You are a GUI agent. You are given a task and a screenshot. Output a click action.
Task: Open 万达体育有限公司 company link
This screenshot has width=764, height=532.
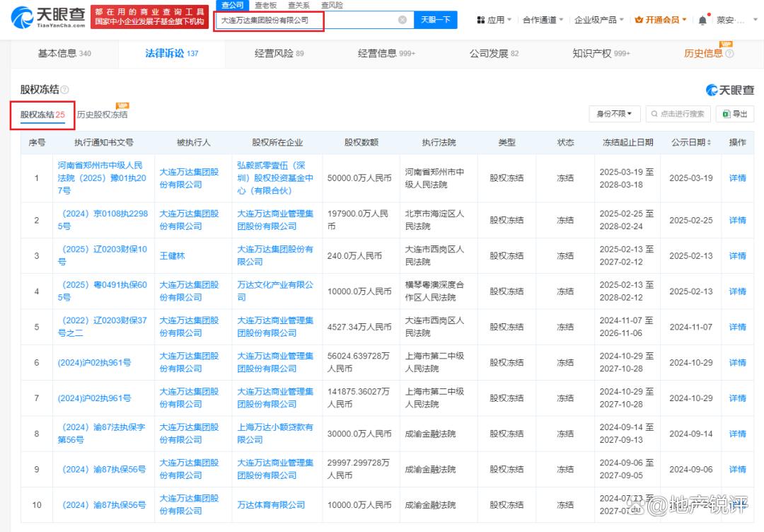(x=271, y=504)
